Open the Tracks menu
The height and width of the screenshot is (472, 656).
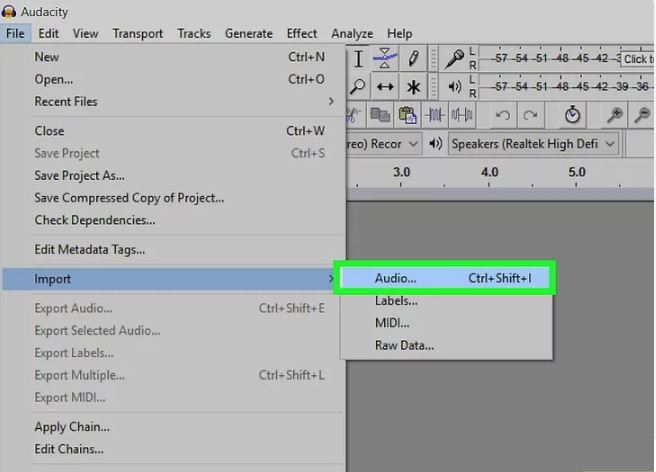(194, 33)
